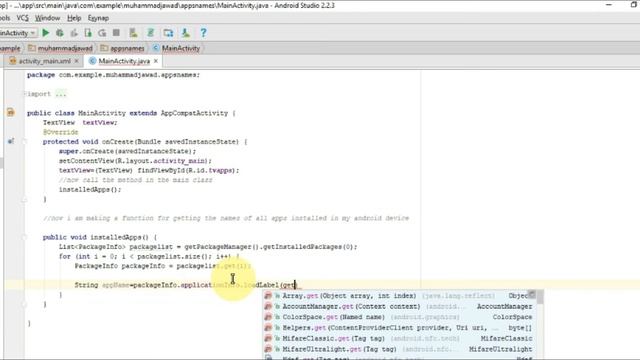
Task: Click the setContentView(R.layout.activity_main) line
Action: pyautogui.click(x=135, y=161)
